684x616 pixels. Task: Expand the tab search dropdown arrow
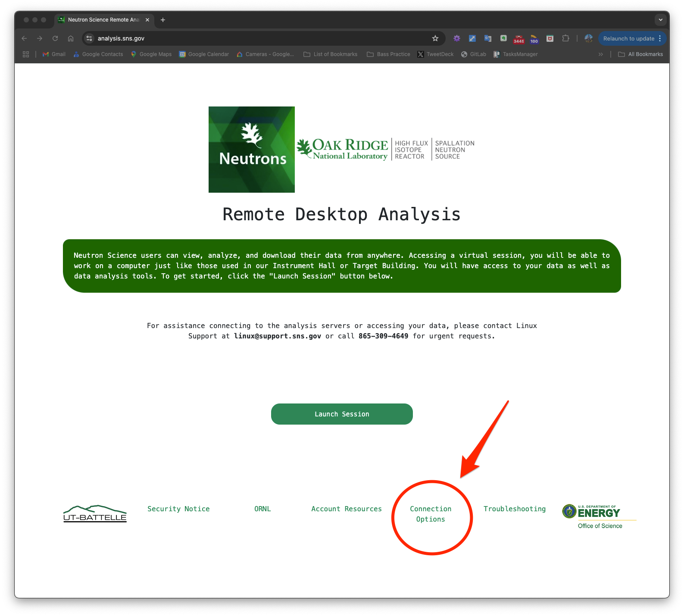(660, 20)
